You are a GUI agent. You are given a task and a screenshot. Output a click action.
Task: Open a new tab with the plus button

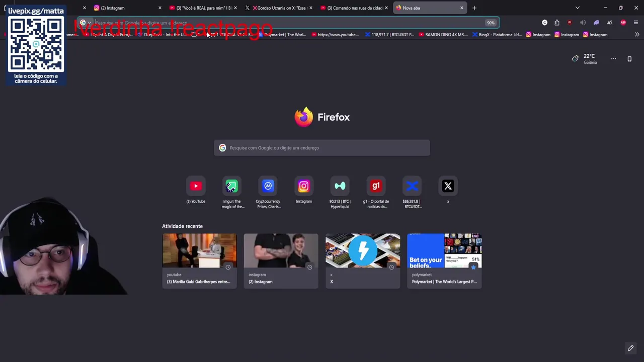pyautogui.click(x=474, y=8)
